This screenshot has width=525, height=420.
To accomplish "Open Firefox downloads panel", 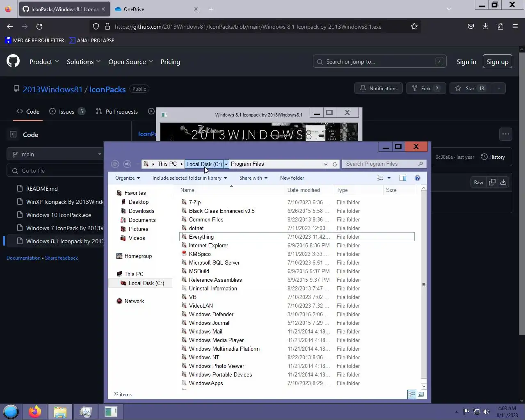I will (486, 26).
